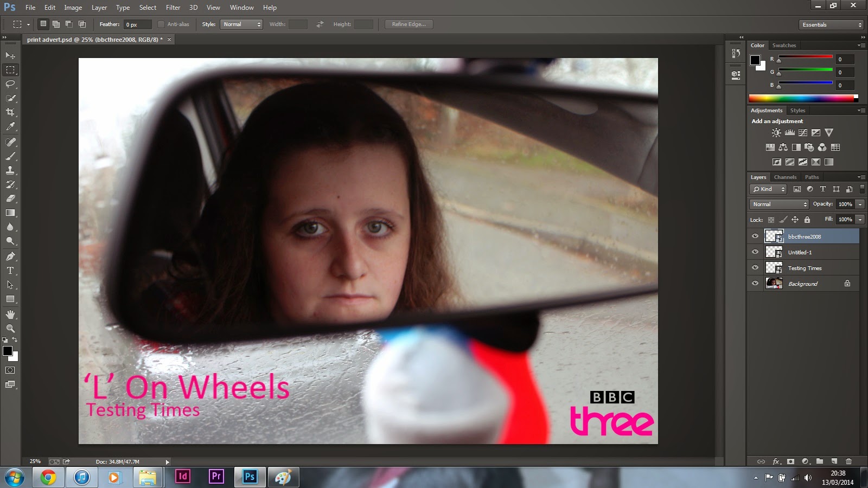
Task: Switch to the Swatches tab
Action: (784, 46)
